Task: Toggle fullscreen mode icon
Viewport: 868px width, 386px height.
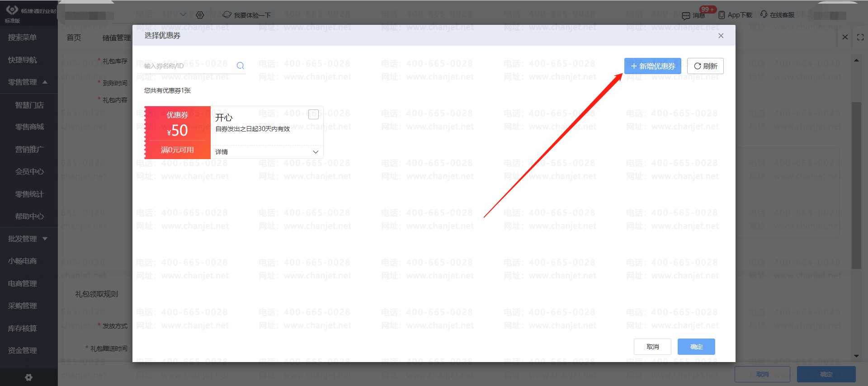Action: tap(860, 37)
